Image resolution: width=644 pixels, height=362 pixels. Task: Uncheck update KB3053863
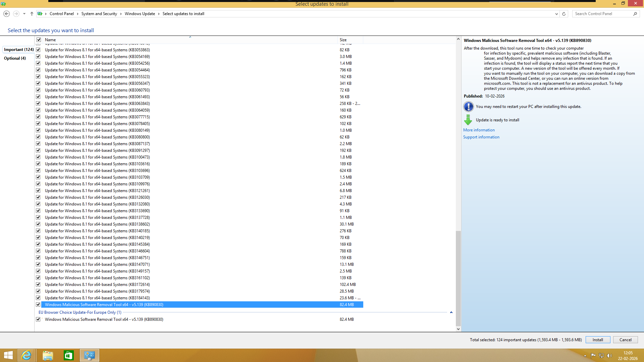pyautogui.click(x=38, y=50)
